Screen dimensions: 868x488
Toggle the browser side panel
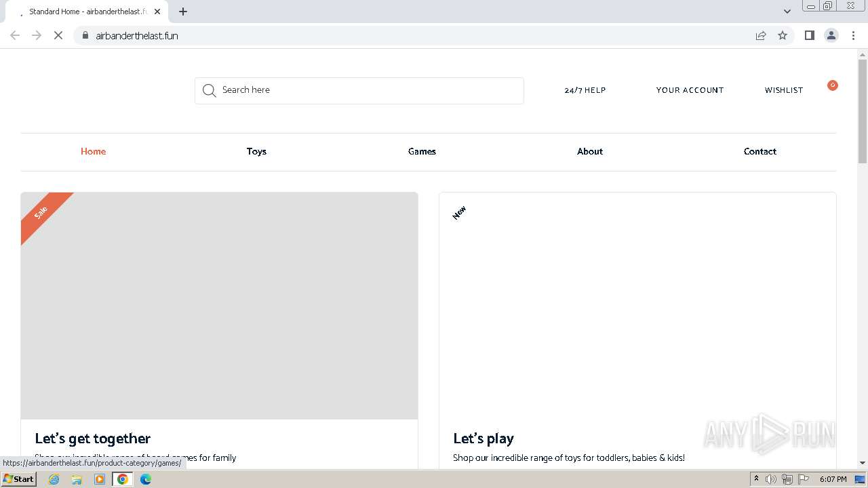(x=809, y=35)
